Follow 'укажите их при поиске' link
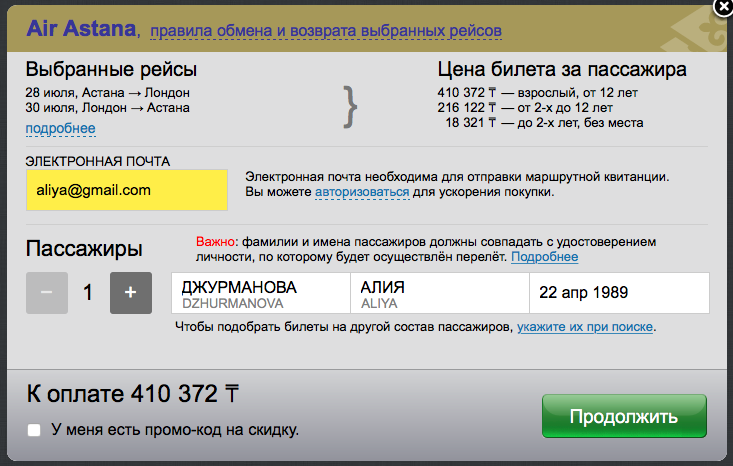The width and height of the screenshot is (733, 466). click(x=585, y=327)
